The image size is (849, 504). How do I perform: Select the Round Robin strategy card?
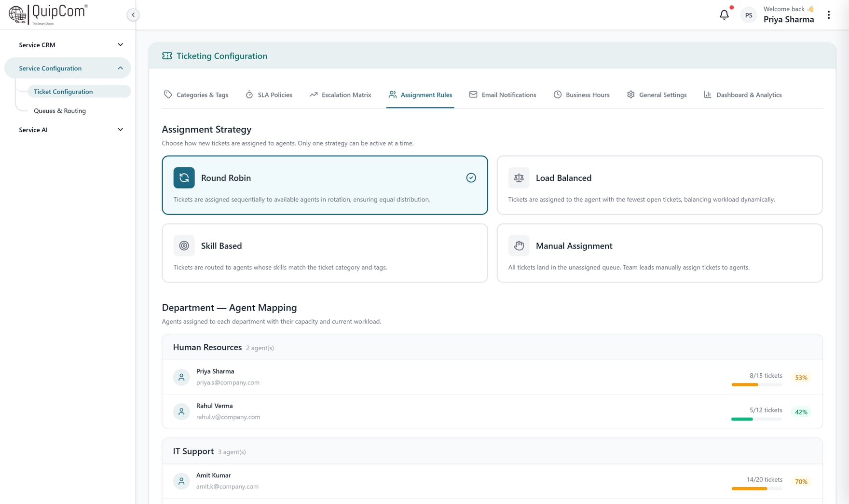[325, 185]
